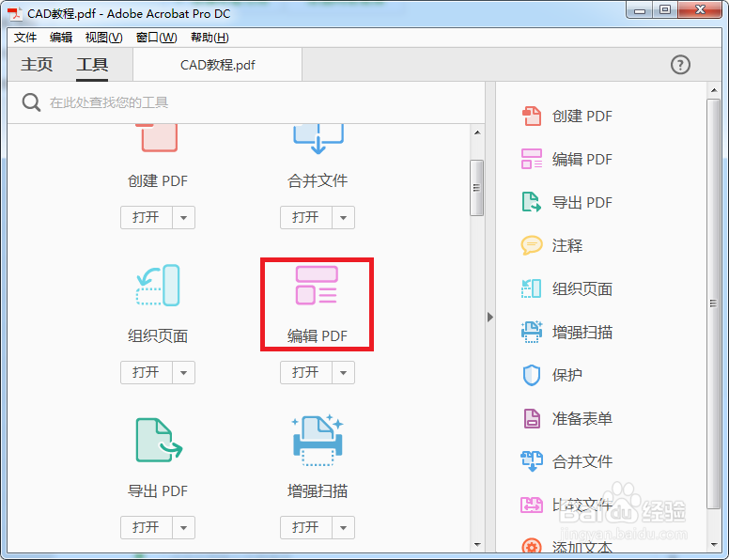729x560 pixels.
Task: Switch to the 主页 tab
Action: point(37,64)
